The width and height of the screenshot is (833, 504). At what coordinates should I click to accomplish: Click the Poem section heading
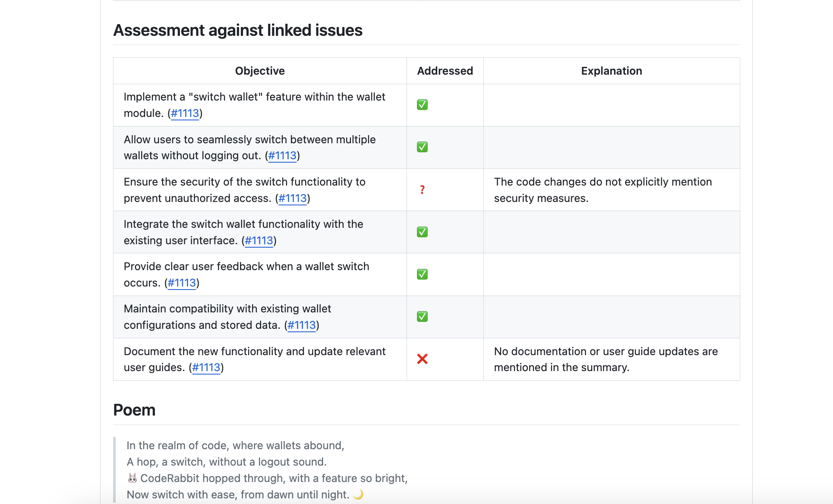[x=134, y=410]
